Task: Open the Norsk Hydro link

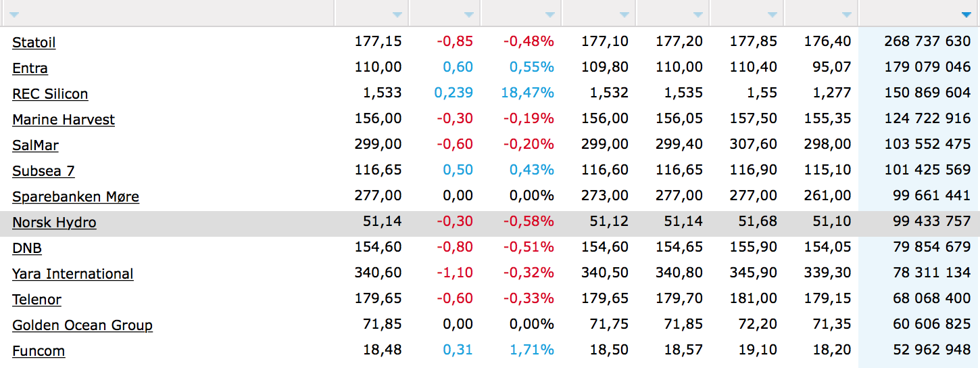Action: [54, 222]
